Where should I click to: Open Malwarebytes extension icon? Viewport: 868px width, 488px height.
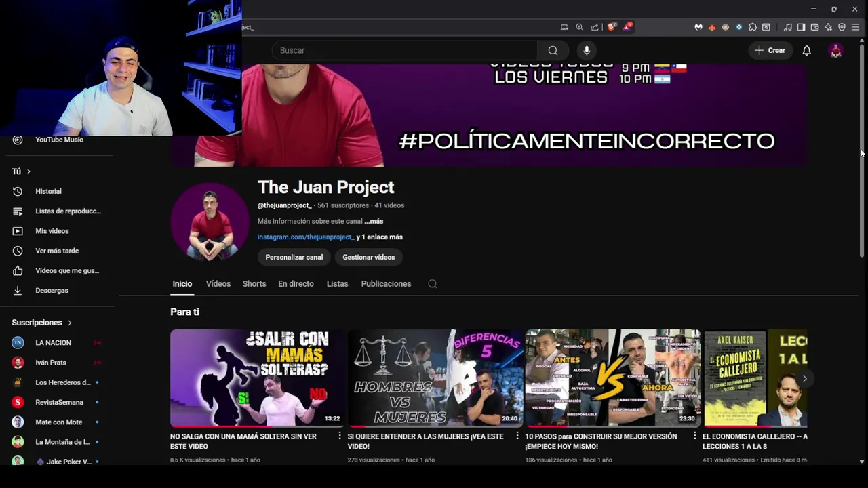pyautogui.click(x=698, y=27)
